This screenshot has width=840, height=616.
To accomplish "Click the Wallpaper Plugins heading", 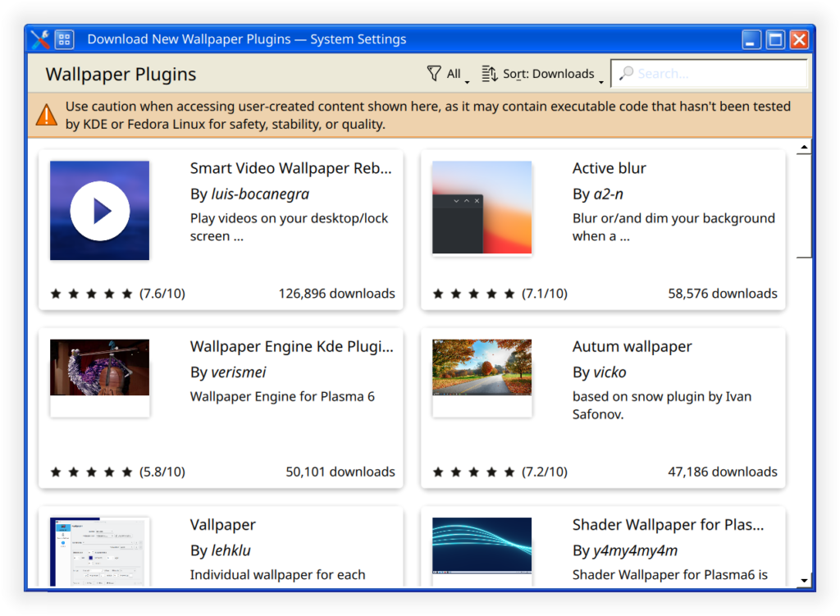I will point(121,74).
